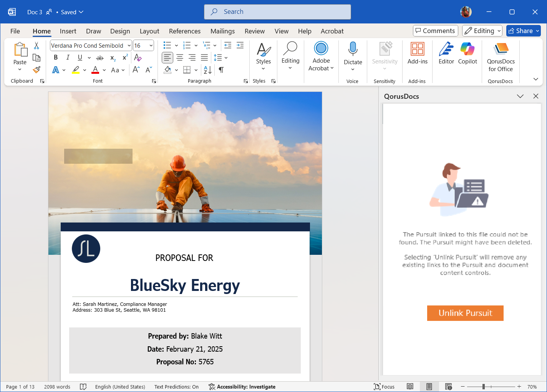547x392 pixels.
Task: Click the zoom slider in status bar
Action: (x=484, y=387)
